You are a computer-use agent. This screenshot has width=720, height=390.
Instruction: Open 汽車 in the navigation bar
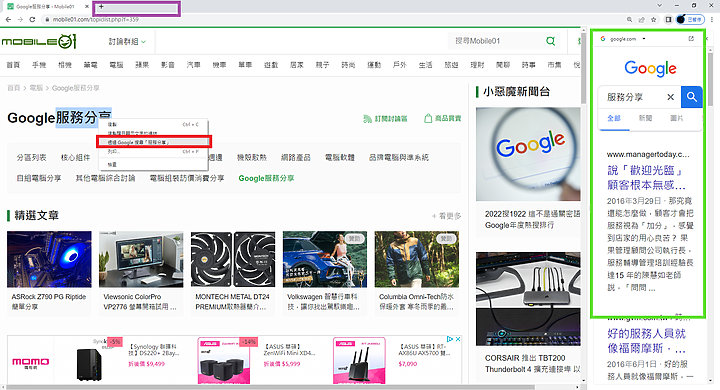[193, 65]
